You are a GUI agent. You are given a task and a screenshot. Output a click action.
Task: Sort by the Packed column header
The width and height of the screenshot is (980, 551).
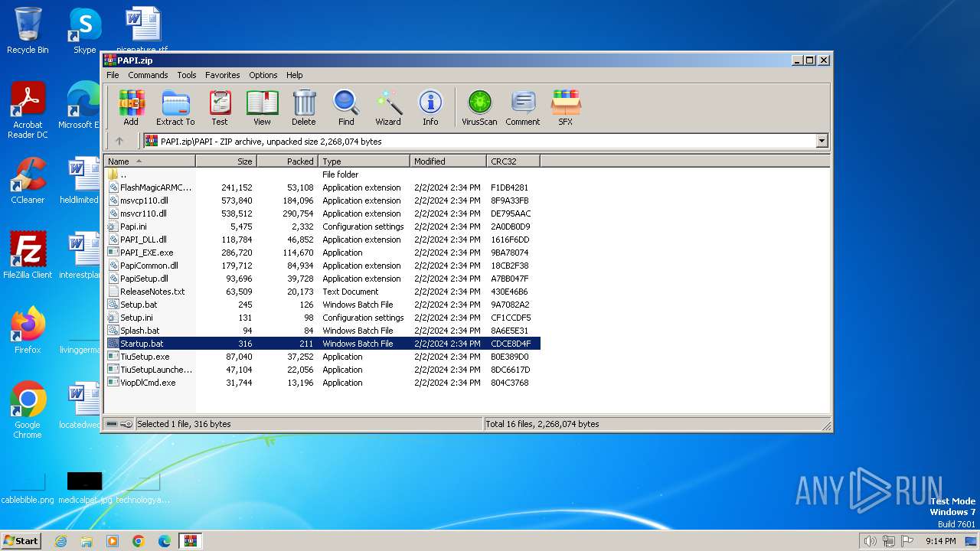coord(287,161)
